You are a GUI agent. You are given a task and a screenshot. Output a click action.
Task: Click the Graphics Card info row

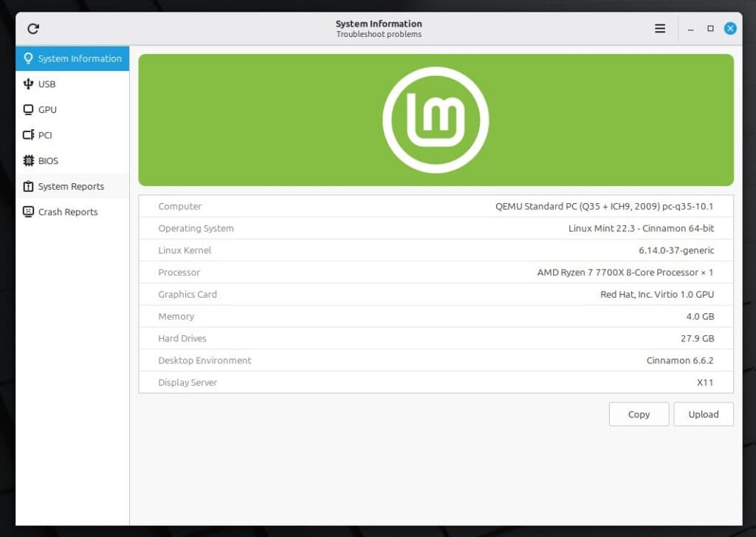click(x=436, y=294)
